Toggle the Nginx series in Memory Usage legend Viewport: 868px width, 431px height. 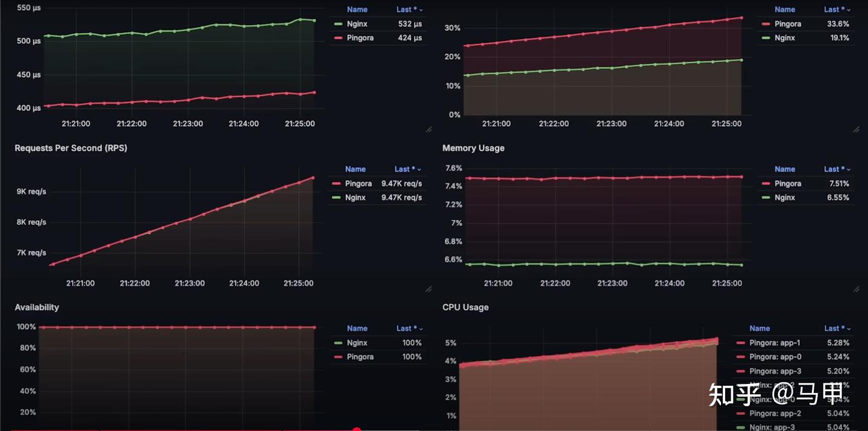click(x=786, y=197)
